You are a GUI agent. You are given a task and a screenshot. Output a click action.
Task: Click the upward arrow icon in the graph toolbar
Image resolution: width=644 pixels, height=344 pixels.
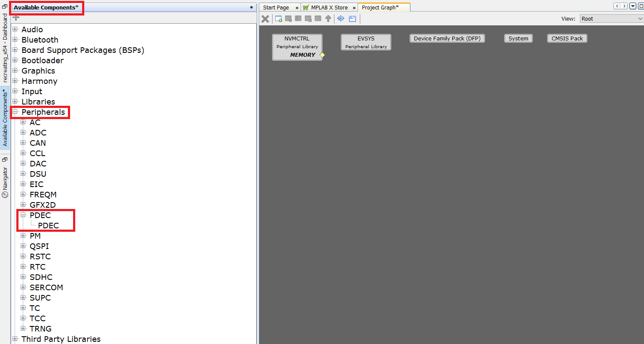point(328,18)
